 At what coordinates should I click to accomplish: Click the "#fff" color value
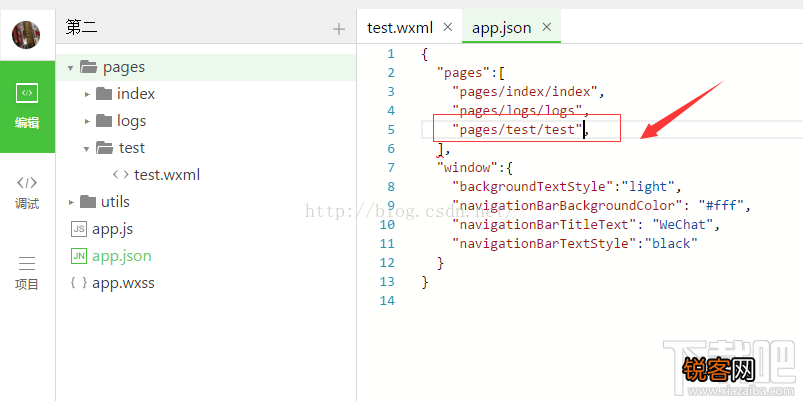721,206
